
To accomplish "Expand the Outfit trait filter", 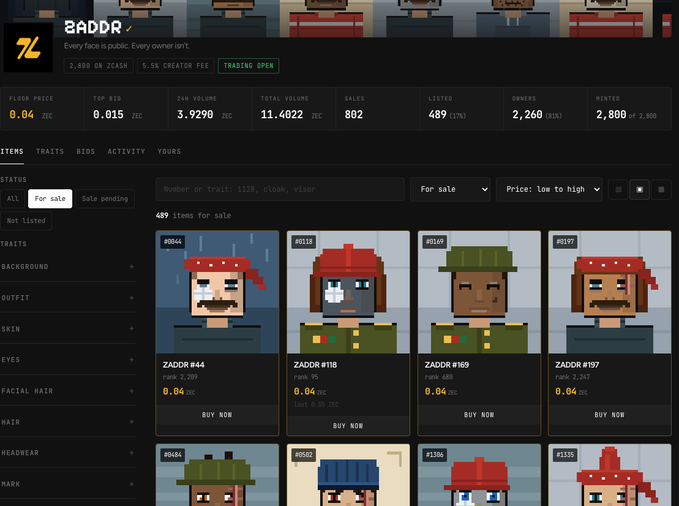I will tap(68, 298).
